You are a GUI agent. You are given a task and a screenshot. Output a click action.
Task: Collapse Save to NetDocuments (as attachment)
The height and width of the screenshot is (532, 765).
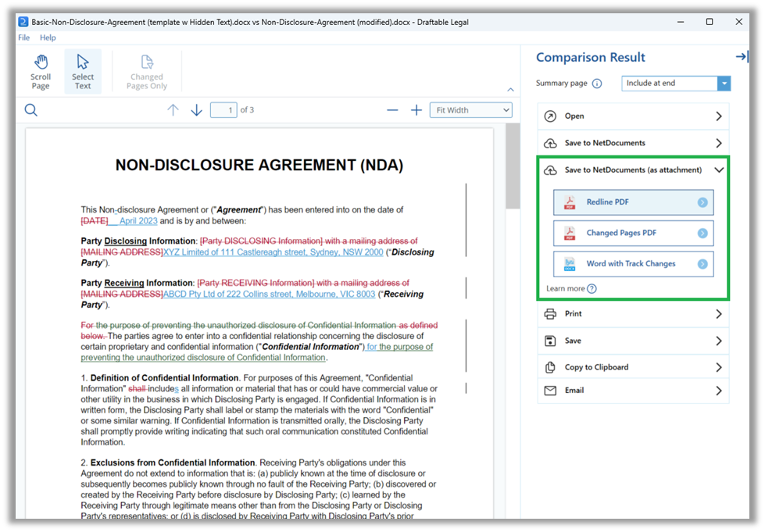[x=633, y=170]
